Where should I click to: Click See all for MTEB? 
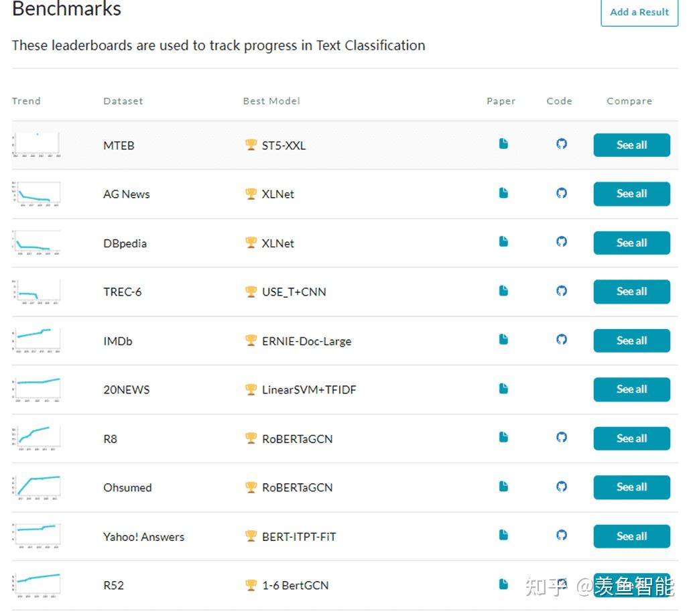click(631, 145)
